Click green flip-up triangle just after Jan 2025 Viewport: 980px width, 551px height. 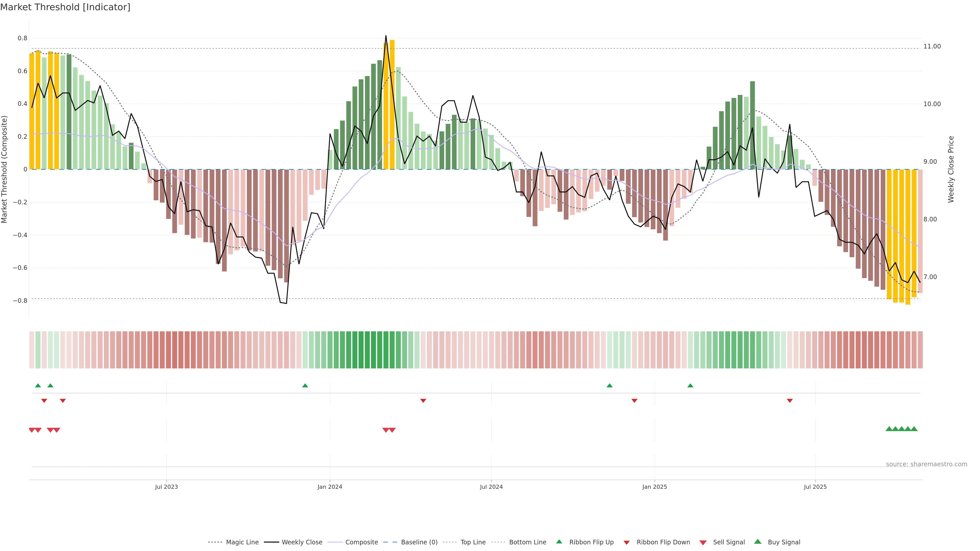click(691, 386)
